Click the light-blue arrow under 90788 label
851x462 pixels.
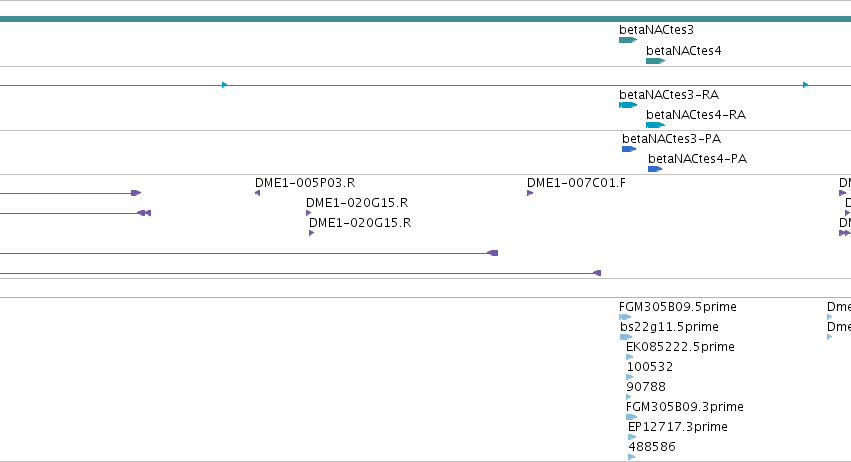click(x=628, y=397)
